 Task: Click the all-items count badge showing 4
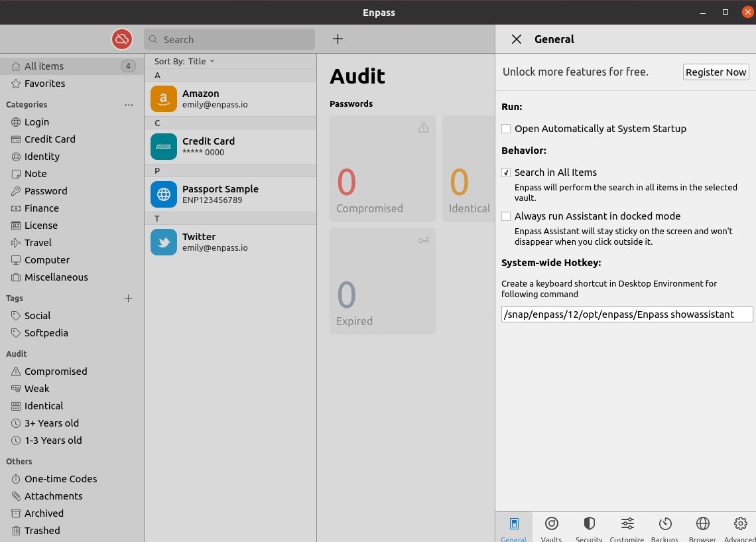click(x=128, y=66)
